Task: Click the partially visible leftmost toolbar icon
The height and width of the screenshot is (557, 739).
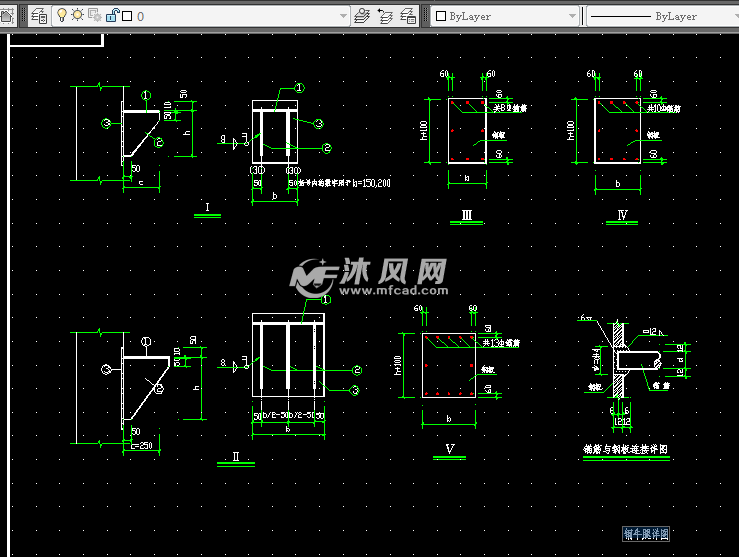Action: click(x=6, y=16)
